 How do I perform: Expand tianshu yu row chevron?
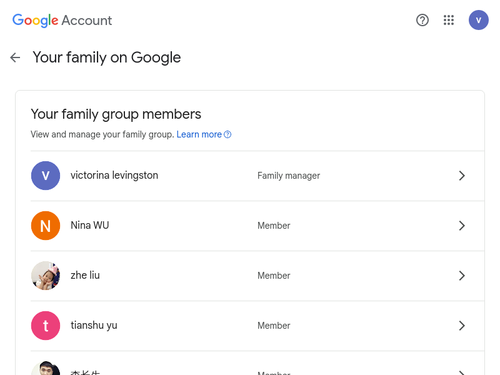(x=462, y=326)
